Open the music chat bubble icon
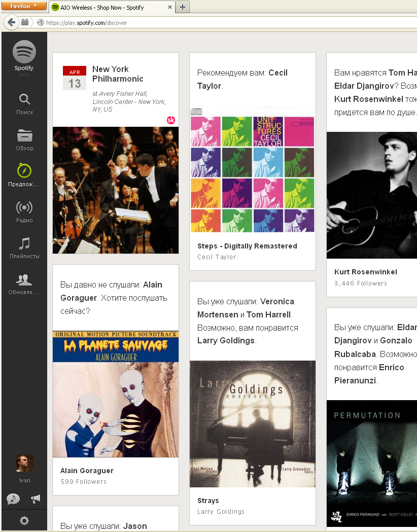 point(13,499)
